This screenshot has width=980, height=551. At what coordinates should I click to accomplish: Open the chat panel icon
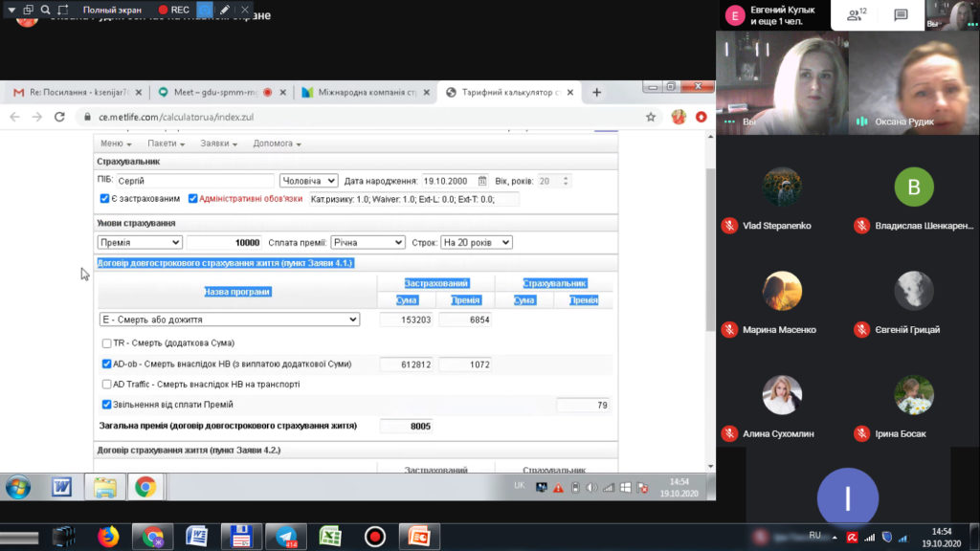coord(901,15)
